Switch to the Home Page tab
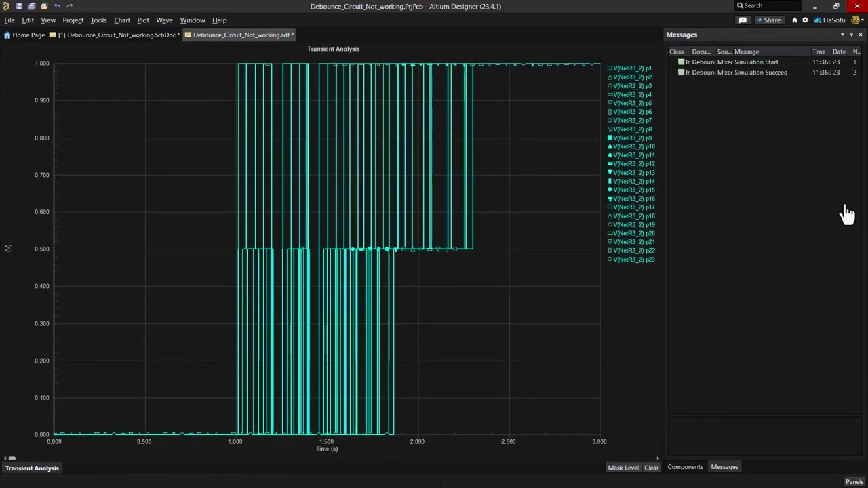868x488 pixels. pos(24,35)
